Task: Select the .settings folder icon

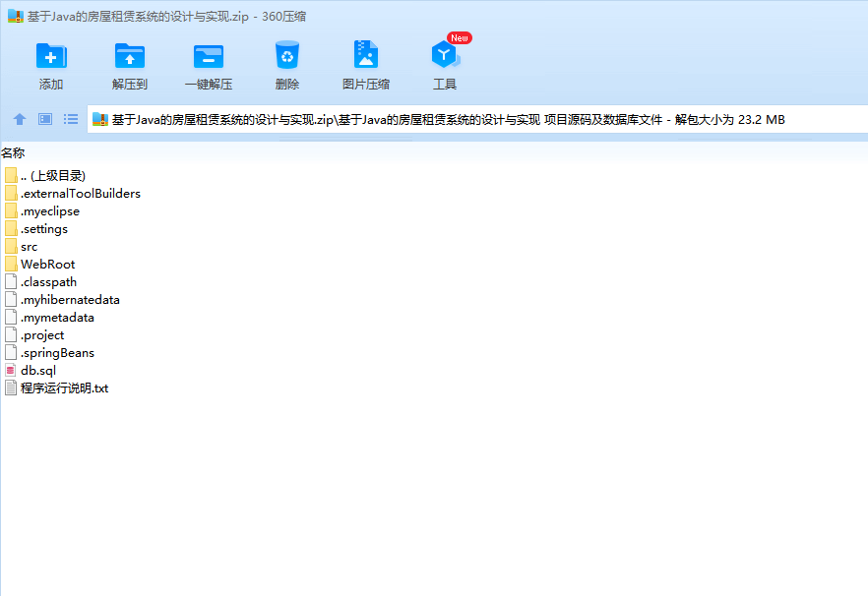Action: (x=11, y=228)
